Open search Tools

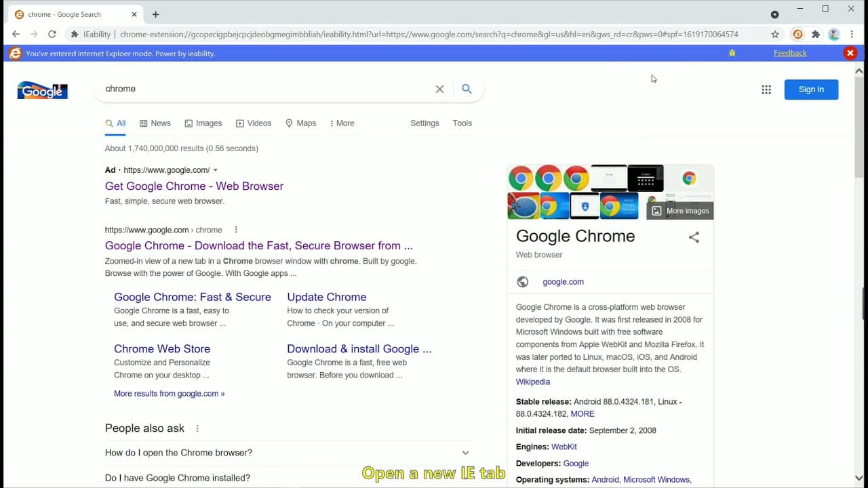pyautogui.click(x=462, y=123)
